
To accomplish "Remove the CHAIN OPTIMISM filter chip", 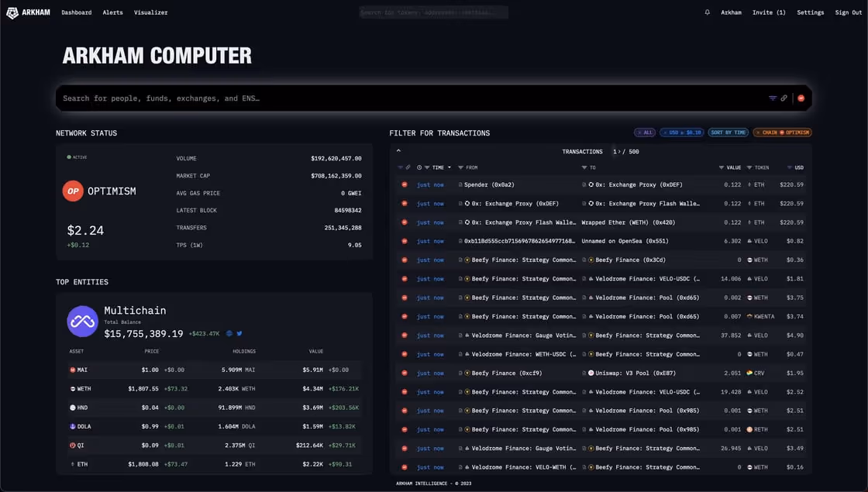I will click(x=758, y=132).
